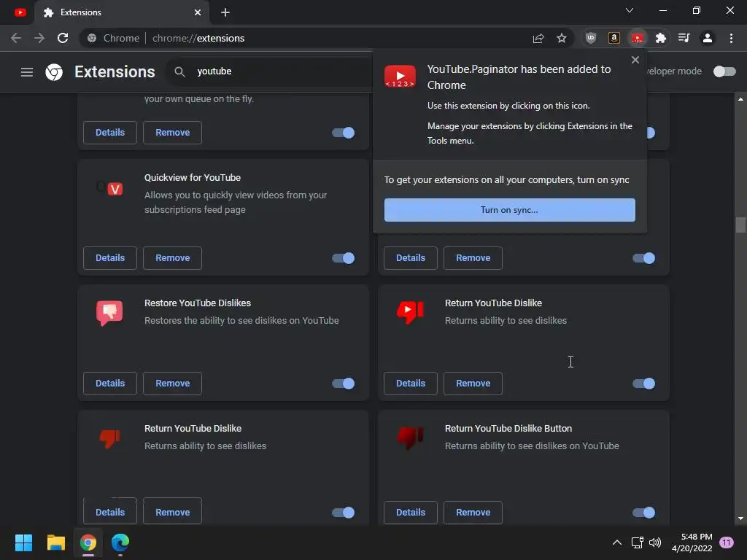Click the Return YouTube Dislike Button icon
The height and width of the screenshot is (560, 747).
pyautogui.click(x=410, y=437)
